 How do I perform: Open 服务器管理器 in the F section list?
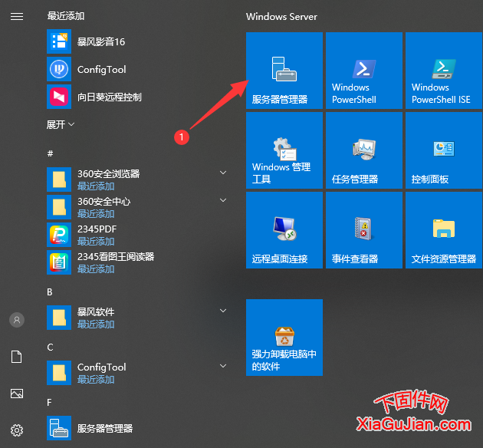click(139, 428)
